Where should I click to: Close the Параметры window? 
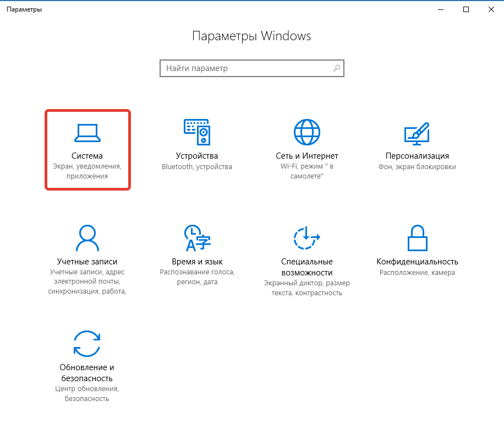491,10
